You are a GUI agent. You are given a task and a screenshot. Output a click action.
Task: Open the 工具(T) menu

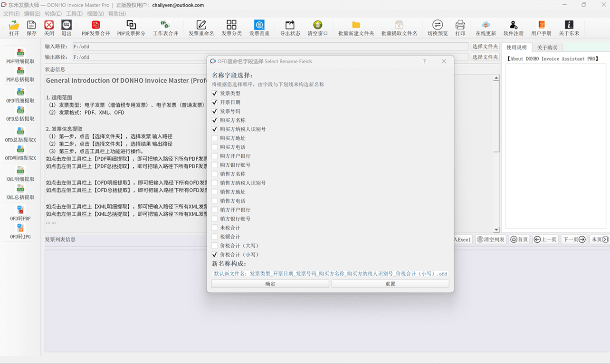(74, 14)
